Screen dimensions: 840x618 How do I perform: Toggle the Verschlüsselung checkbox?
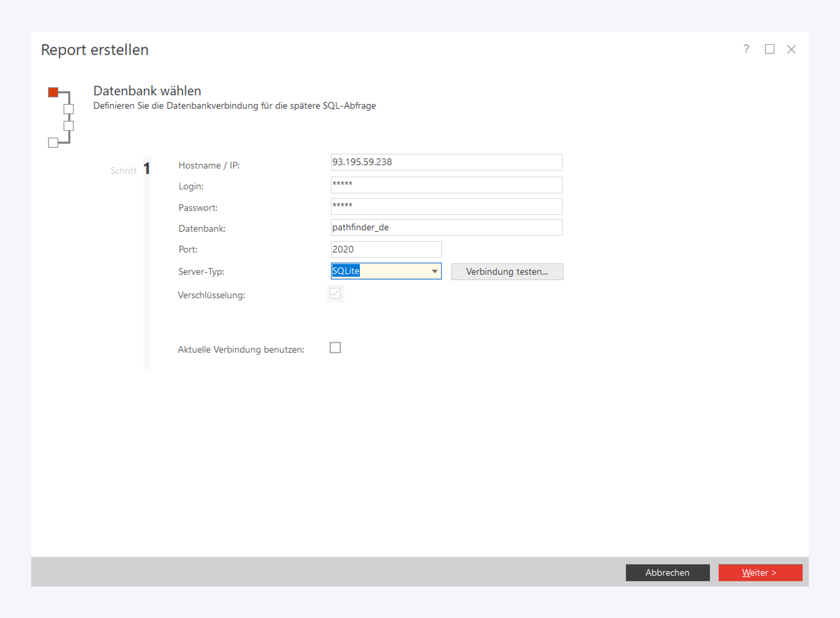point(335,293)
